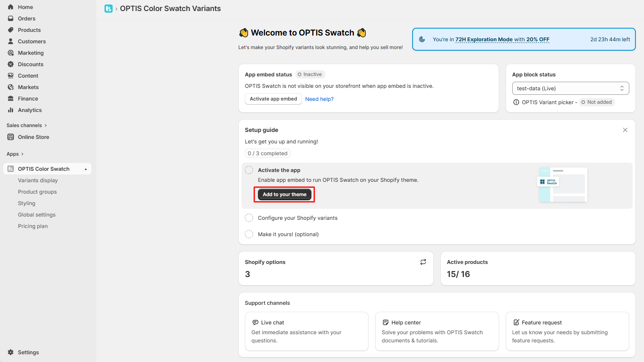Viewport: 644px width, 362px height.
Task: Click the OPTIS Color Swatch app icon in sidebar
Action: coord(11,169)
